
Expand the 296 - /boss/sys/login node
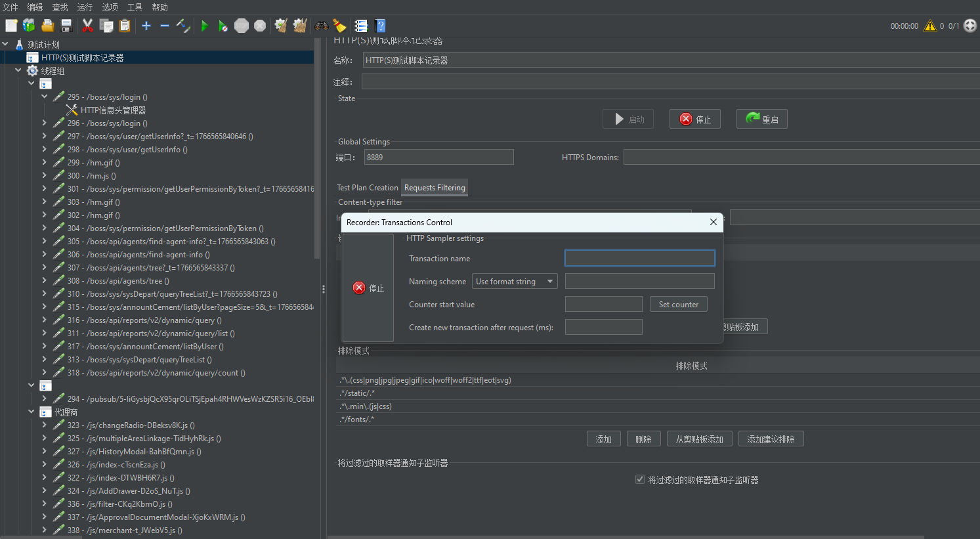point(45,123)
